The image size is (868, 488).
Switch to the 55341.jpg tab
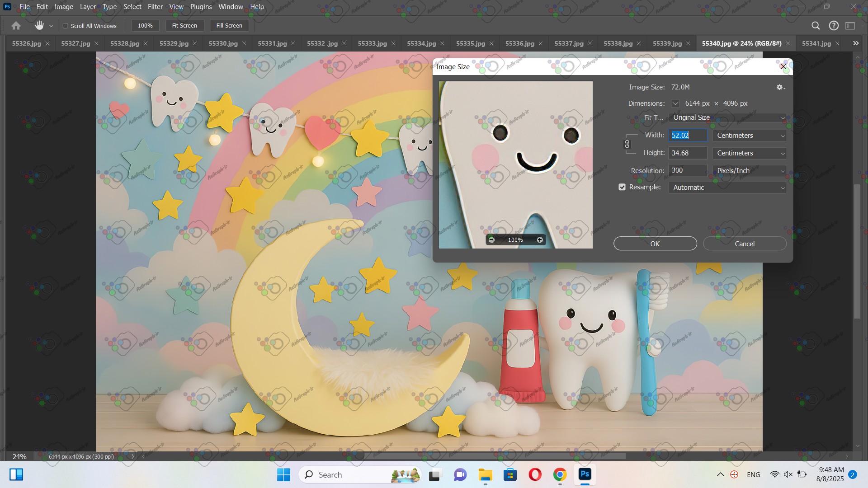pyautogui.click(x=816, y=43)
